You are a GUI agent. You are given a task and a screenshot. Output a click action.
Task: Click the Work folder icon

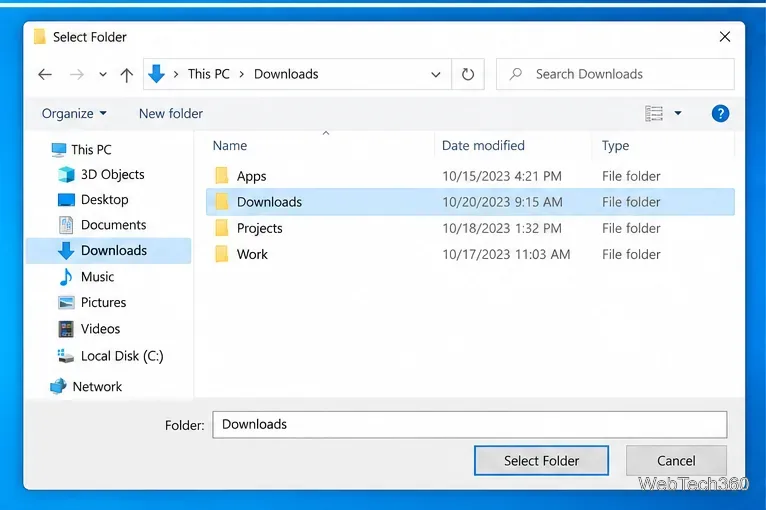222,254
